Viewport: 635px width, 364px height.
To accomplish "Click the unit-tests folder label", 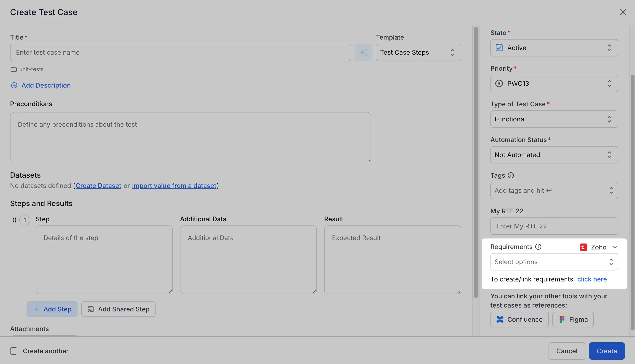I will click(31, 69).
